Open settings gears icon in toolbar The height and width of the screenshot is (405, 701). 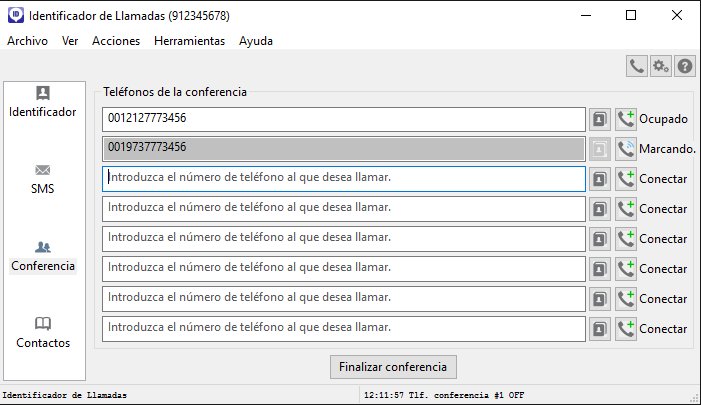(661, 66)
